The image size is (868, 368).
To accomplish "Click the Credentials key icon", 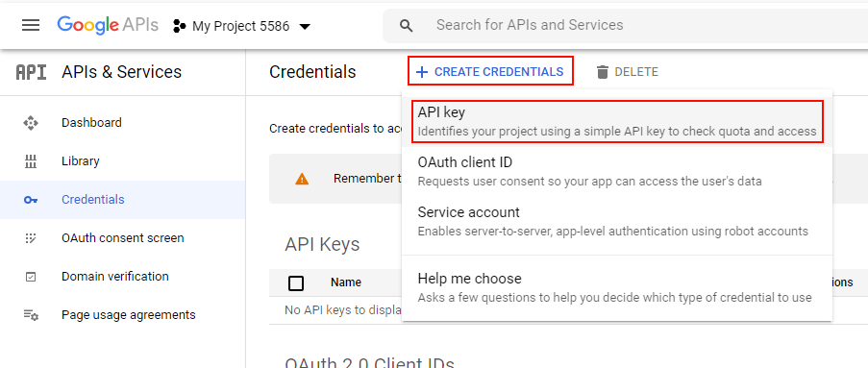I will [x=31, y=200].
